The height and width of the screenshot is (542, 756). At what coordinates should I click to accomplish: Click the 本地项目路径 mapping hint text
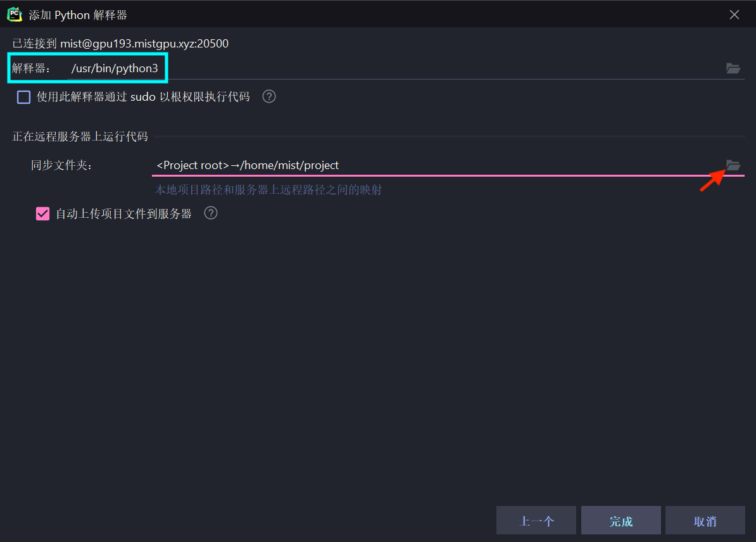[x=268, y=190]
